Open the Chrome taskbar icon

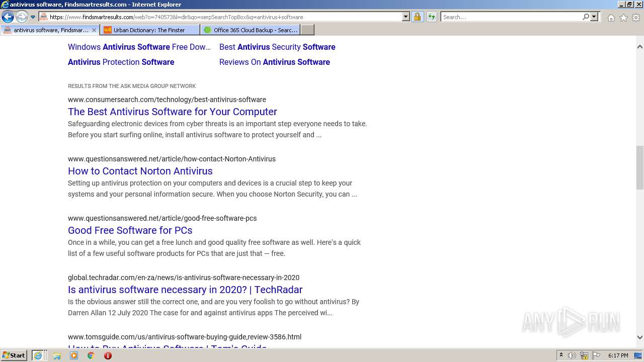91,355
